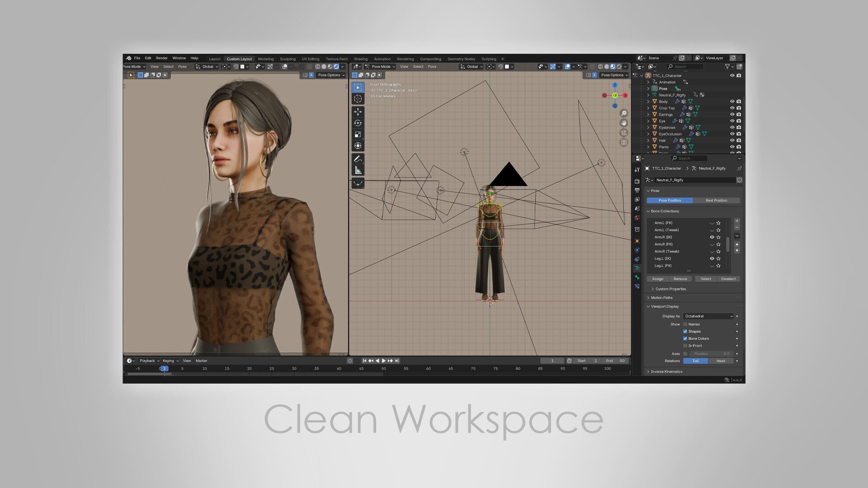Screen dimensions: 868x488
Task: Hide the Arm.R (IK) bone collection
Action: (x=712, y=237)
